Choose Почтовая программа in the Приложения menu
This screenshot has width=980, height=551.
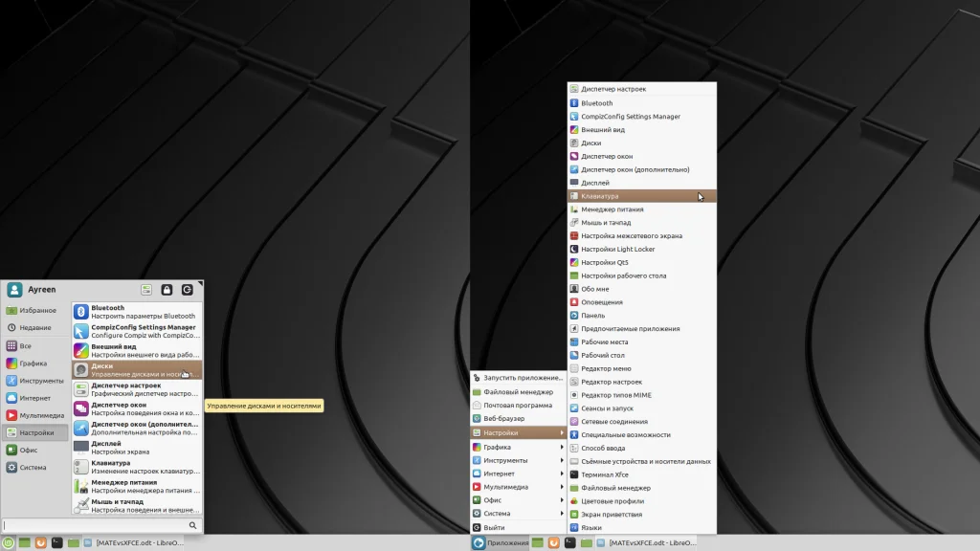coord(518,406)
